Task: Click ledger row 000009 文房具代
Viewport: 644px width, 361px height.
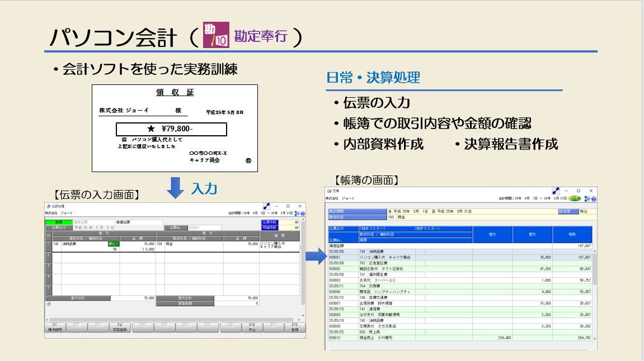Action: [x=460, y=326]
